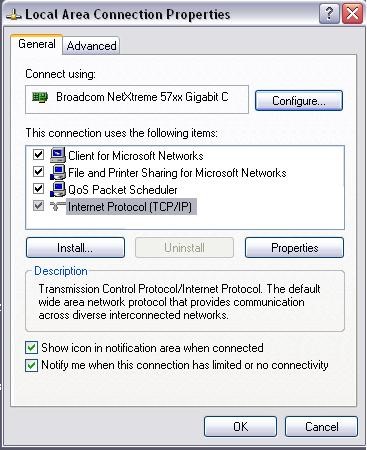
Task: Click the Client for Microsoft Networks icon
Action: pos(58,155)
